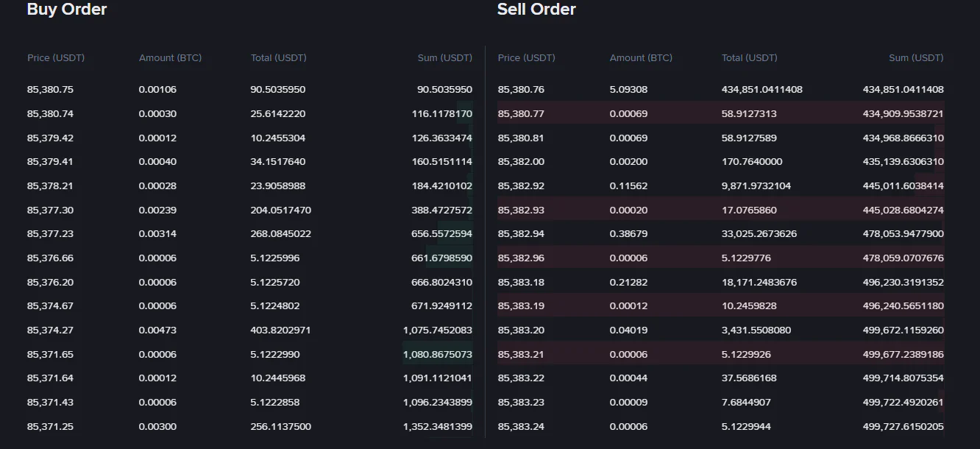Screen dimensions: 980x449
Task: Click Sum (USDT) header in Buy Order table
Action: [x=444, y=57]
